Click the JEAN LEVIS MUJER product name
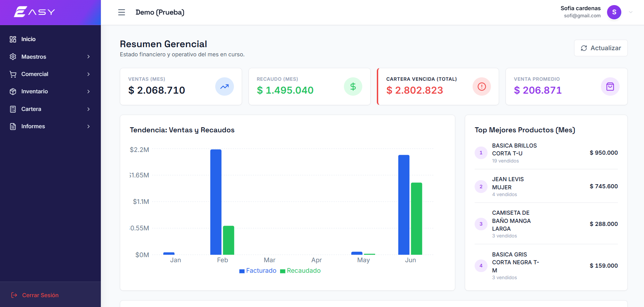The width and height of the screenshot is (644, 307). 508,183
